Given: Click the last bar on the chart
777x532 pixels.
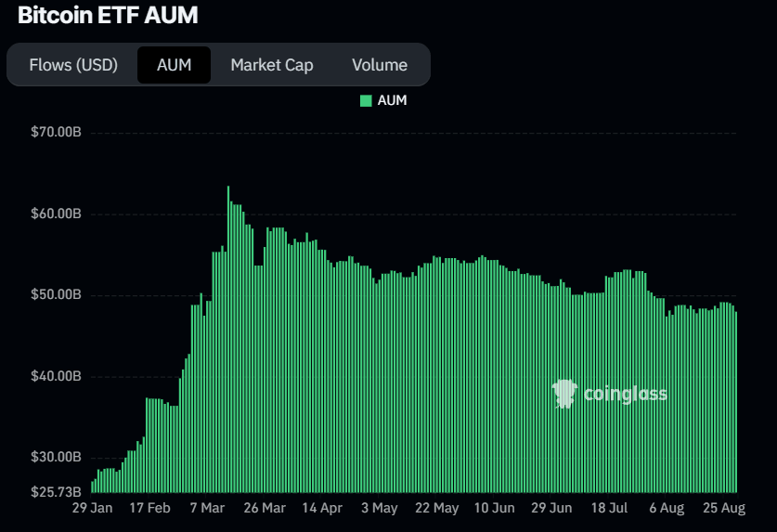Looking at the screenshot, I should tap(736, 399).
